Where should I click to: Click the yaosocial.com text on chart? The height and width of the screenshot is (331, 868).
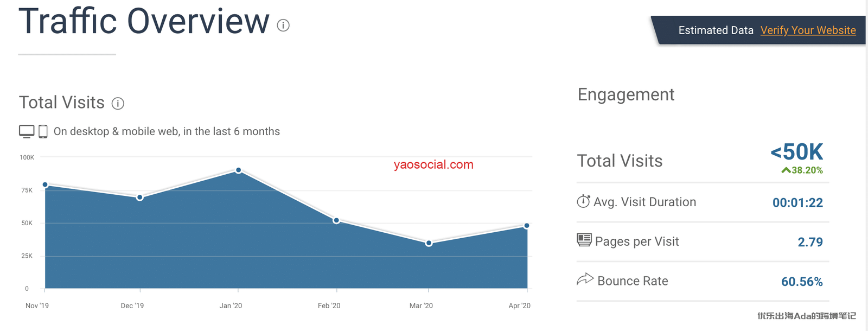coord(433,164)
